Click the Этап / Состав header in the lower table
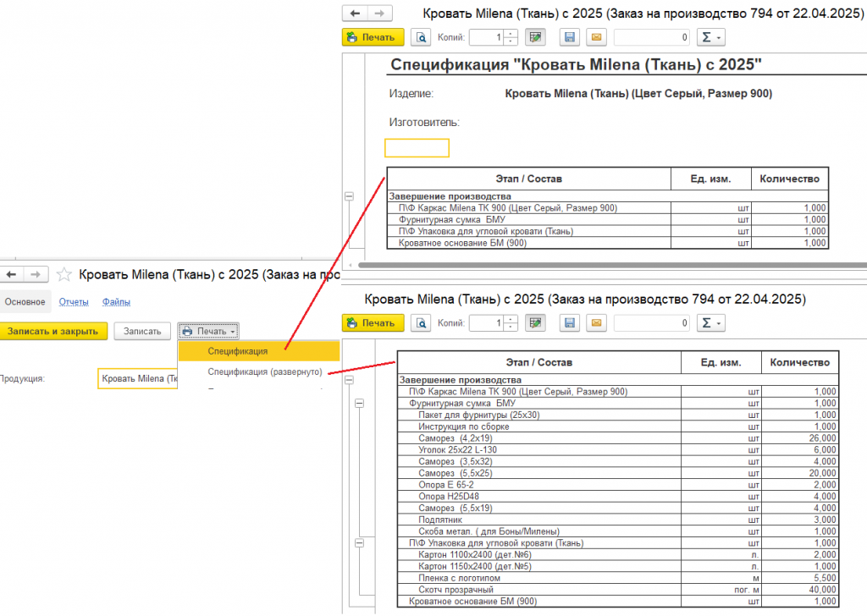867x616 pixels. (x=539, y=362)
